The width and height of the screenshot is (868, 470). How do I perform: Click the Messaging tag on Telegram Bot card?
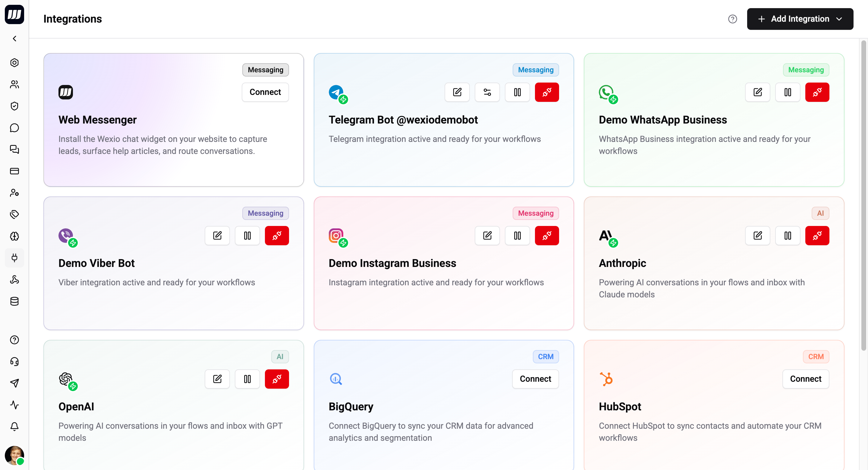pos(536,70)
